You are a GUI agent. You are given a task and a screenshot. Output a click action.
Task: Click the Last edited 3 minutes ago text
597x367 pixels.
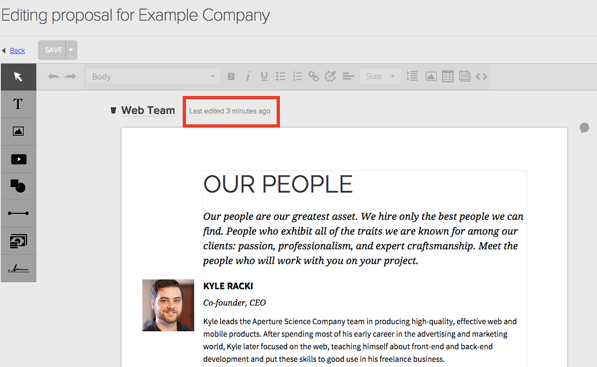coord(230,111)
